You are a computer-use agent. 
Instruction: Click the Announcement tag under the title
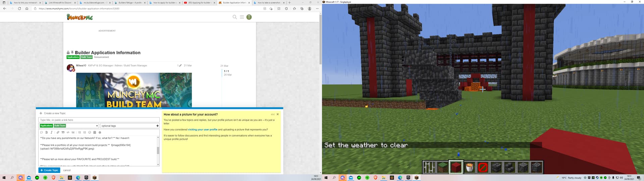101,57
